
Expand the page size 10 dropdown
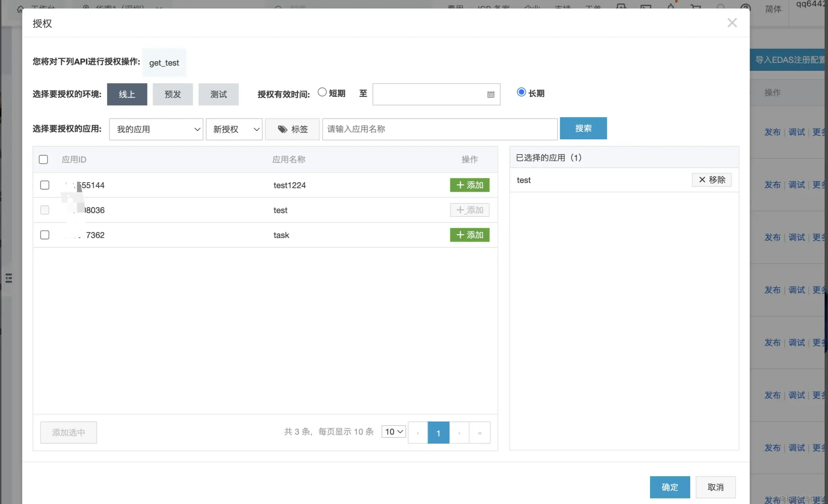(394, 431)
